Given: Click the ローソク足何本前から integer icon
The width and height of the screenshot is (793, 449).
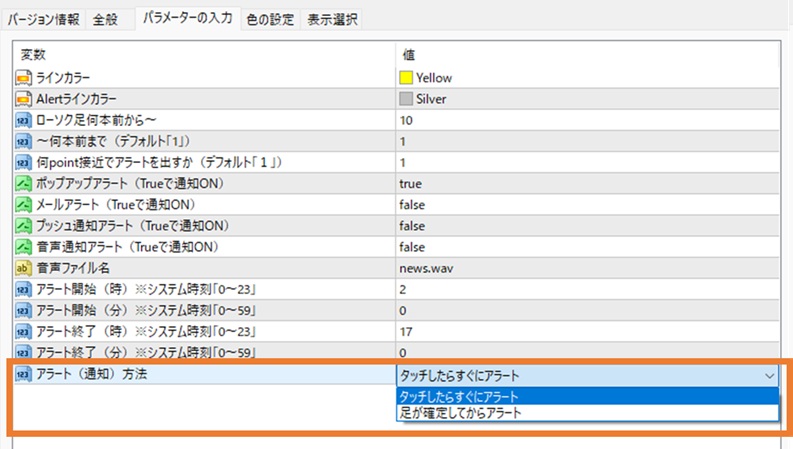Looking at the screenshot, I should coord(23,120).
